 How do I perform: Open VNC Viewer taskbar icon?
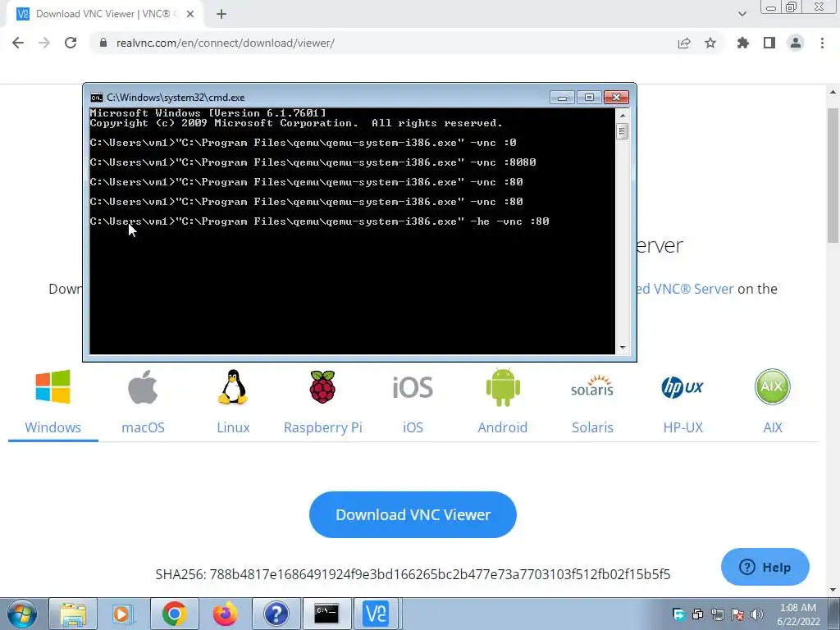tap(376, 614)
